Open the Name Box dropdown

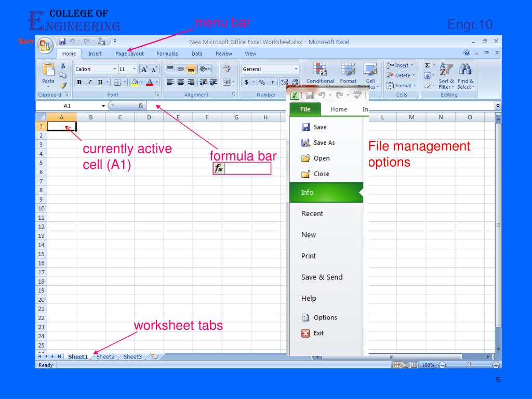(x=103, y=106)
